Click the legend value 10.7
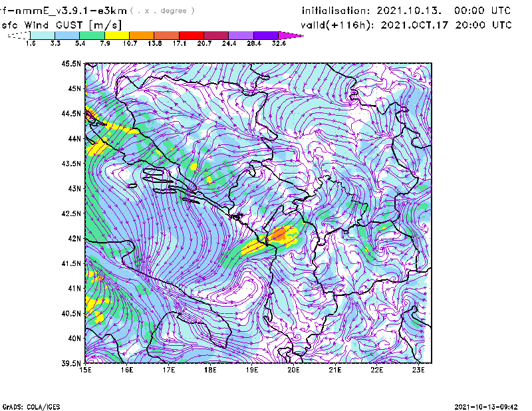 [130, 43]
